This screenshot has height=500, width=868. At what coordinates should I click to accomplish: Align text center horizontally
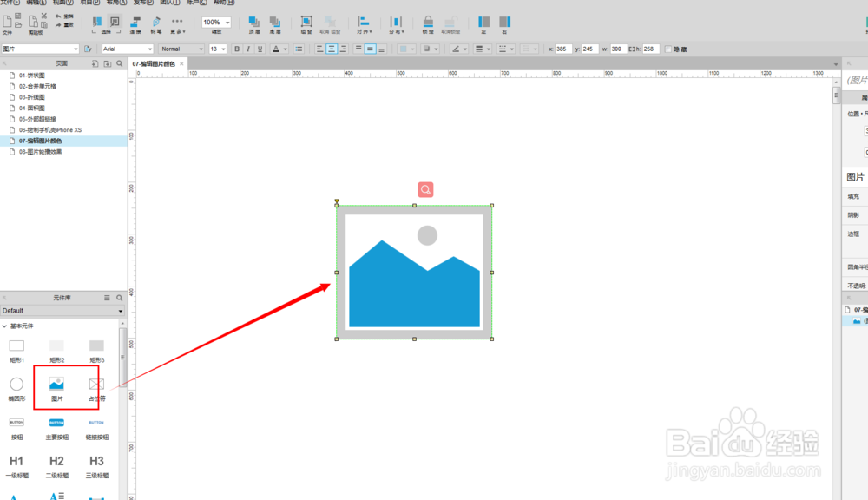[331, 49]
